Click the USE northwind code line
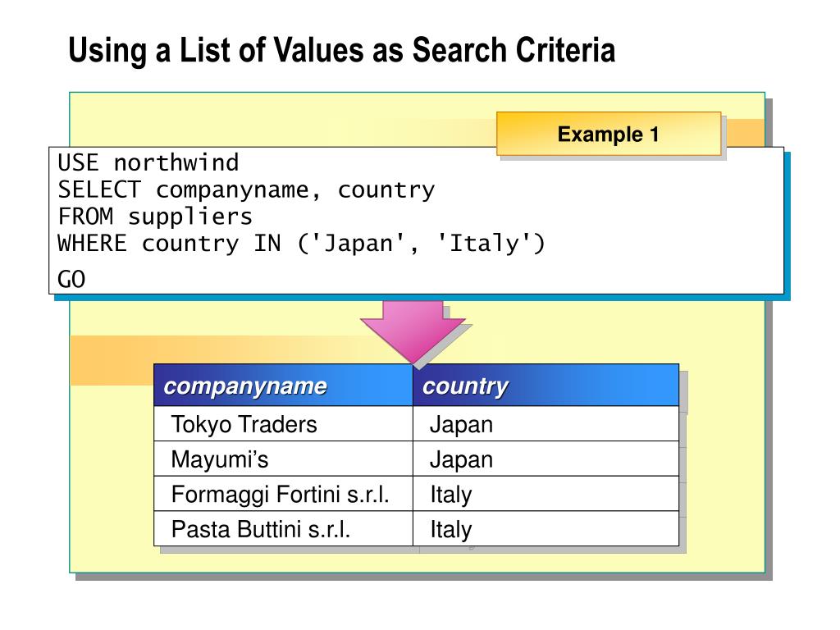This screenshot has height=630, width=840. (148, 162)
